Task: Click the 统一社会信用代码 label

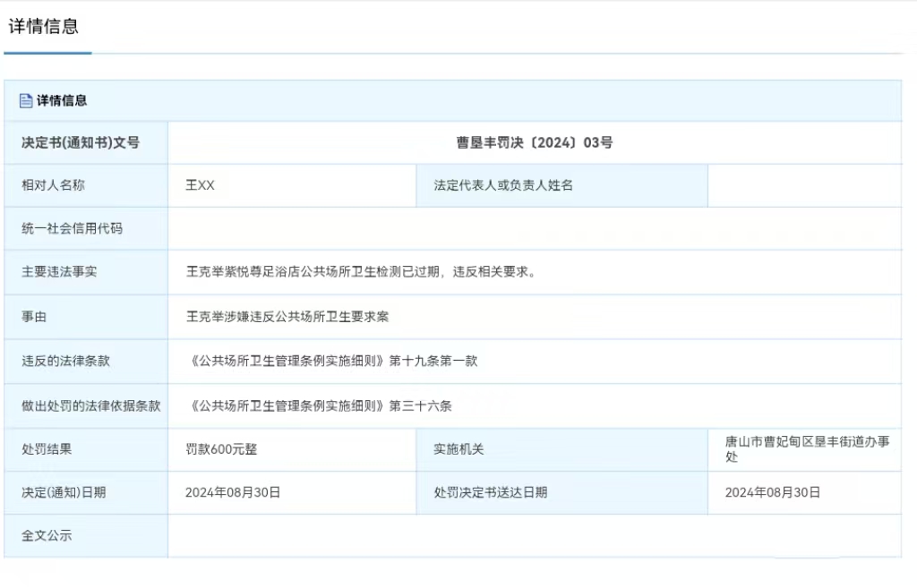Action: point(72,228)
